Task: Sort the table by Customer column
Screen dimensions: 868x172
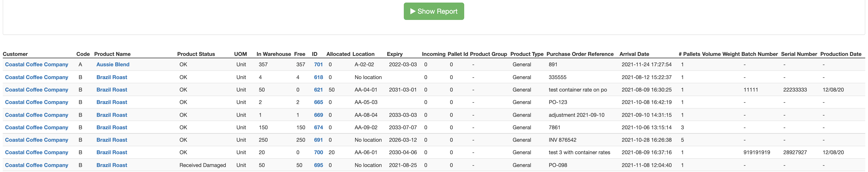Action: pos(16,54)
